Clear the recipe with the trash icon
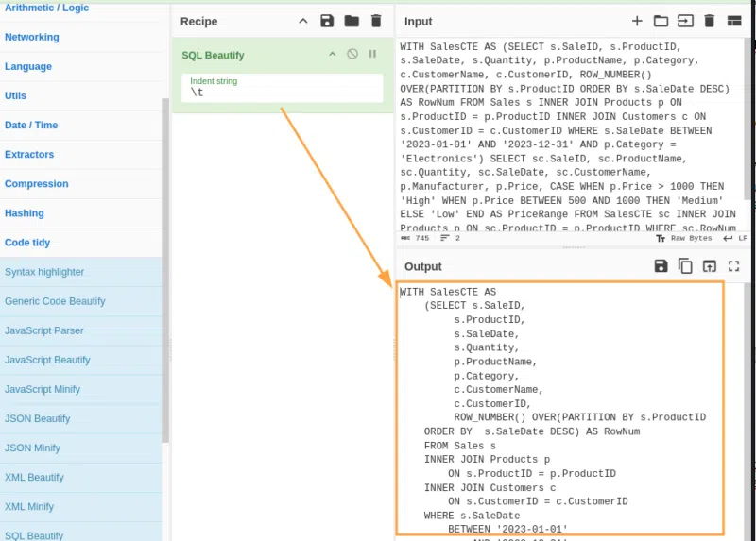 point(376,21)
